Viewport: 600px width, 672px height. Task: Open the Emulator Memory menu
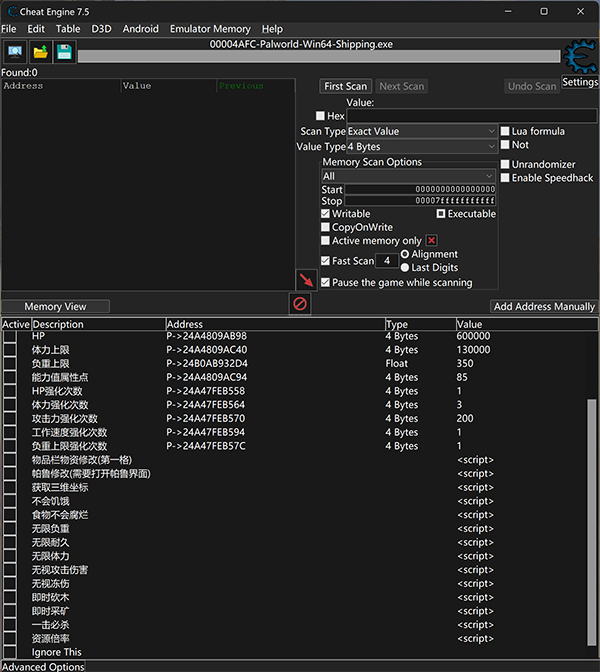[210, 29]
